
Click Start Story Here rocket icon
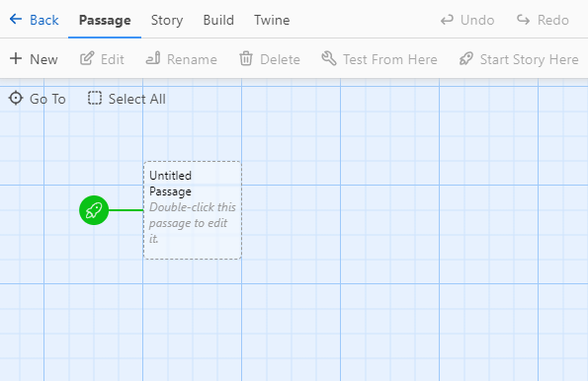pyautogui.click(x=466, y=59)
